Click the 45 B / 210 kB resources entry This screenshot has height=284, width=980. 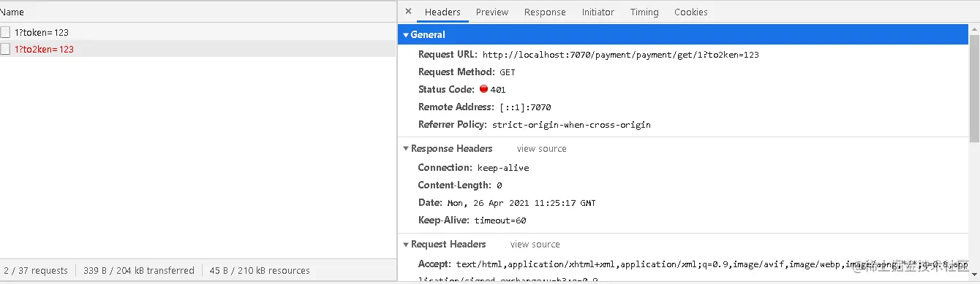(x=260, y=270)
